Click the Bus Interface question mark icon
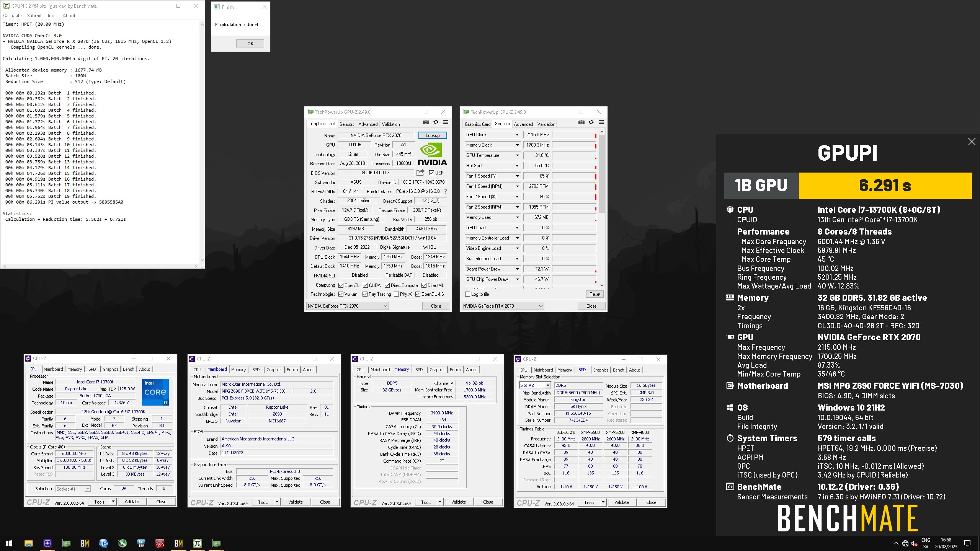 click(446, 191)
